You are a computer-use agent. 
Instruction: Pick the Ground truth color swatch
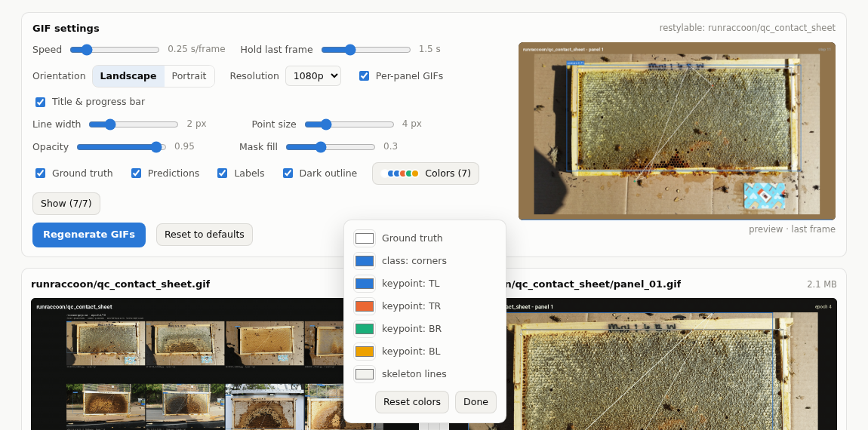[365, 238]
